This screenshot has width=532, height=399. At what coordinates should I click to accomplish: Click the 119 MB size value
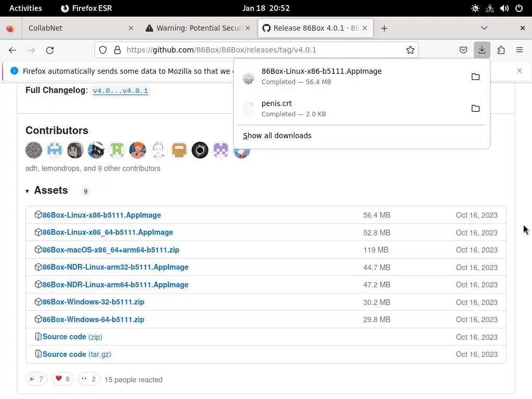[x=376, y=250]
